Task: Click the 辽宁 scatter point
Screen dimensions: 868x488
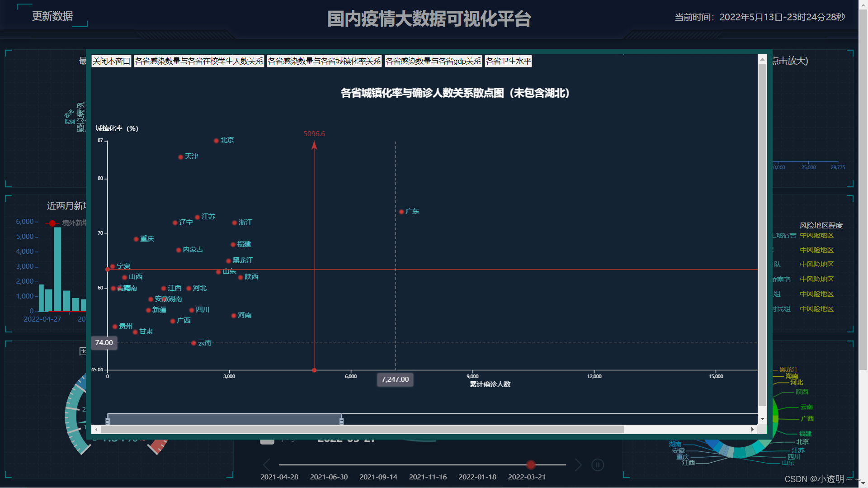Action: (175, 223)
